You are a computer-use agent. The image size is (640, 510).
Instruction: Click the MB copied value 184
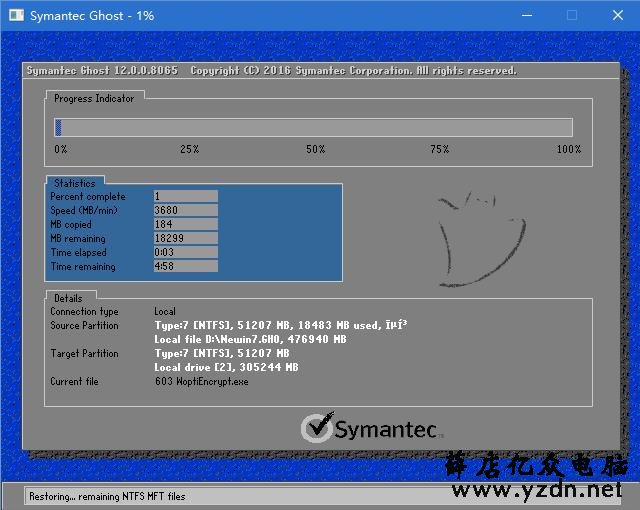tap(186, 224)
